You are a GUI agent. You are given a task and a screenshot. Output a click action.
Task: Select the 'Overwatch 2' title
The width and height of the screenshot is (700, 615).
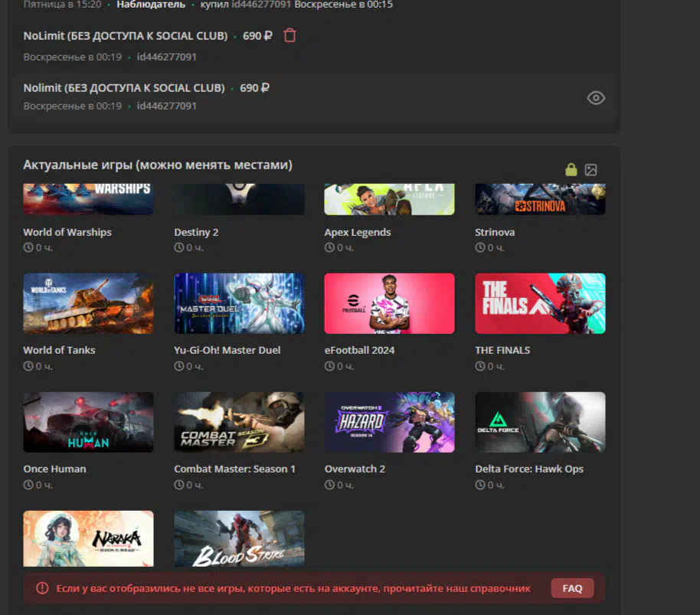[x=355, y=469]
